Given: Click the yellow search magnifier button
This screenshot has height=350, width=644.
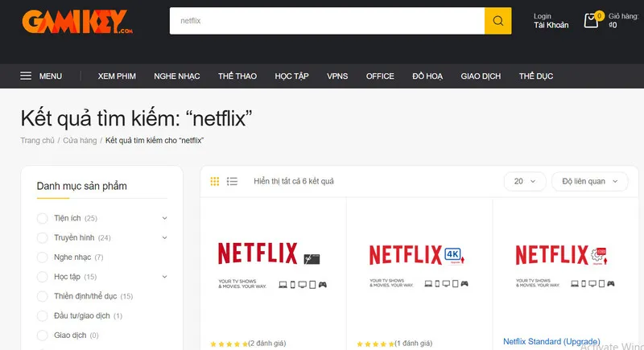Looking at the screenshot, I should coord(497,21).
